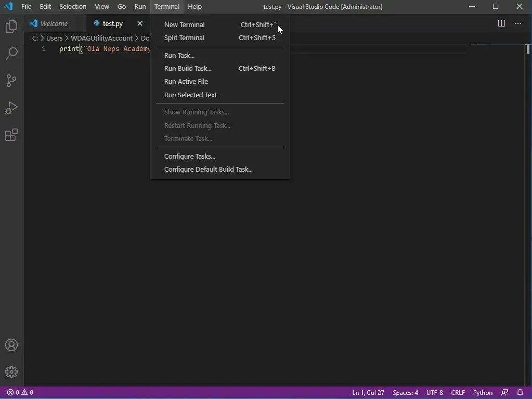Choose Run Active File

tap(220, 82)
